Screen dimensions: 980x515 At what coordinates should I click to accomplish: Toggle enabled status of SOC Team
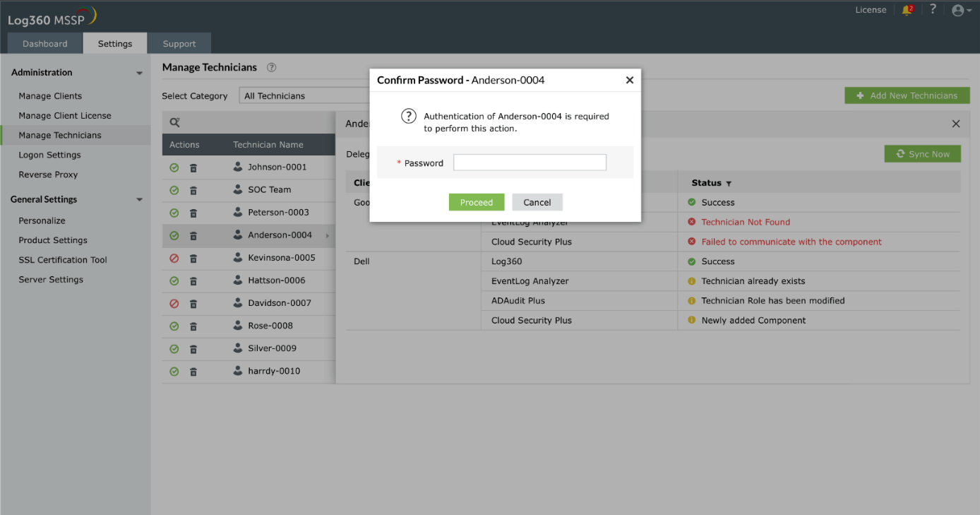(x=174, y=190)
